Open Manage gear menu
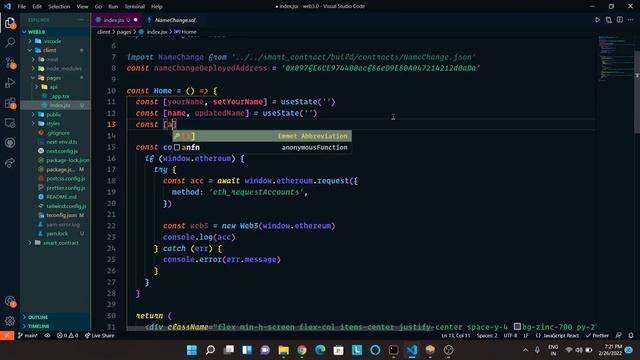Image resolution: width=640 pixels, height=360 pixels. [10, 321]
